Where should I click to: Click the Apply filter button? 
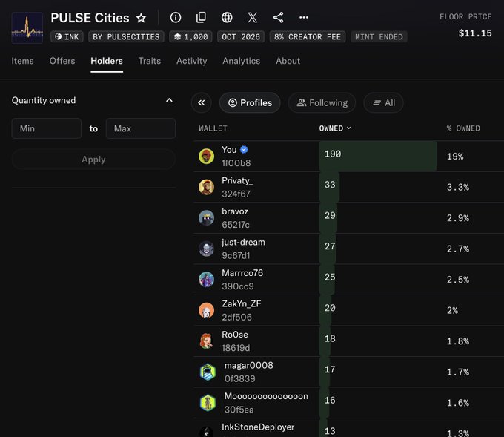tap(93, 160)
